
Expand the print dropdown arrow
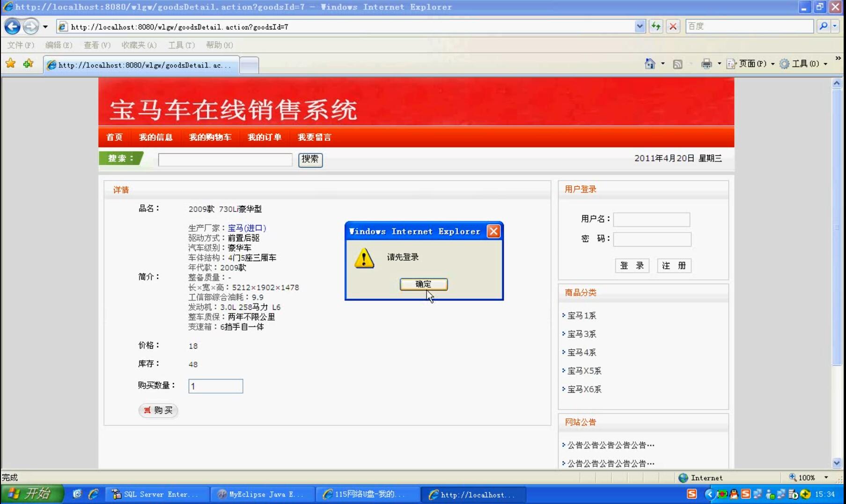[719, 64]
